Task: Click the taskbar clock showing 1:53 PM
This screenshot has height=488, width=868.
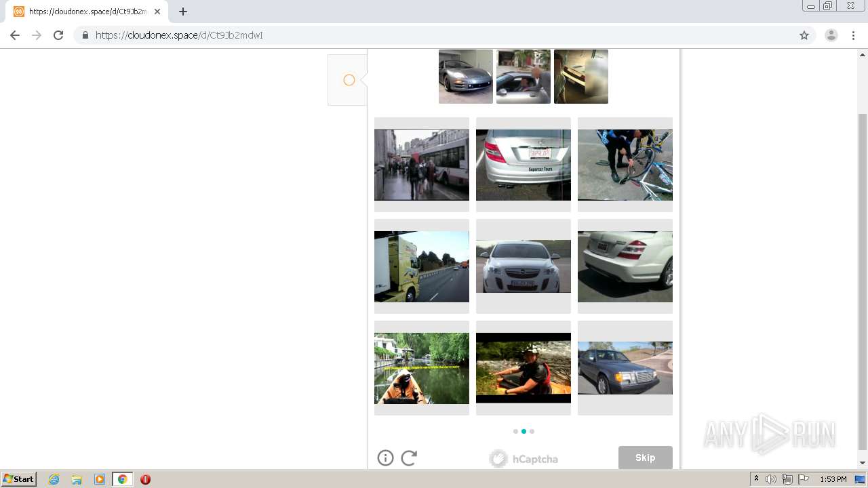Action: pyautogui.click(x=833, y=479)
